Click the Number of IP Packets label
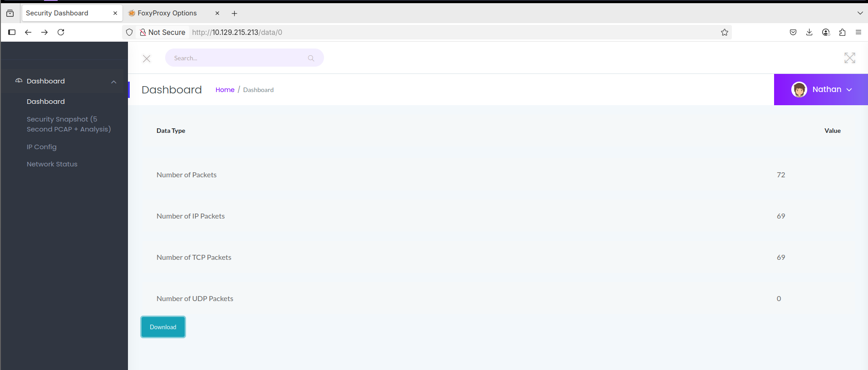Screen dimensions: 868x370 191,216
